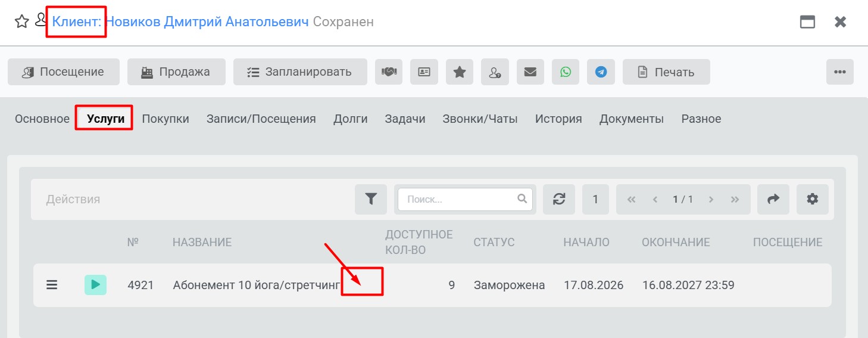Click the star icon in toolbar
Image resolution: width=868 pixels, height=338 pixels.
click(460, 72)
